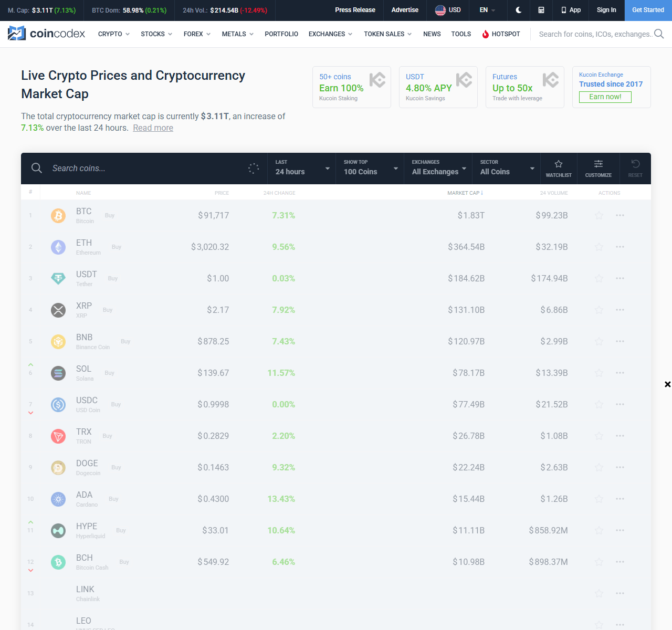This screenshot has width=672, height=630.
Task: Open the Crypto menu
Action: (113, 34)
